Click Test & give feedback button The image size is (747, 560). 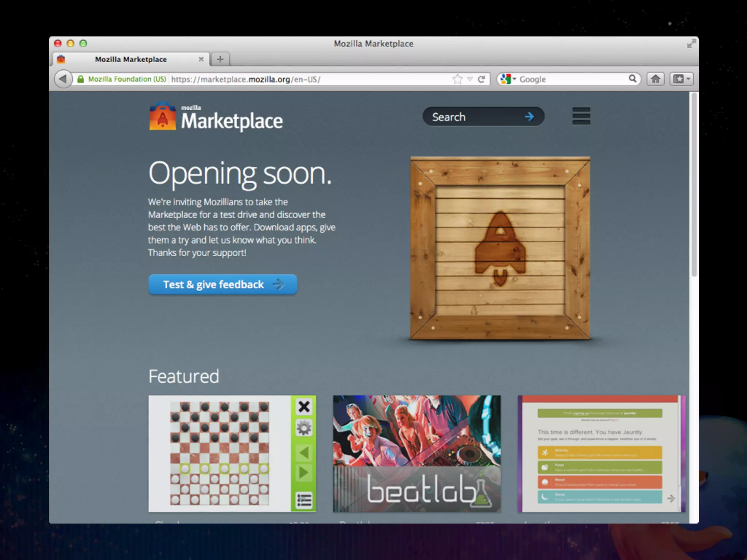(x=222, y=284)
